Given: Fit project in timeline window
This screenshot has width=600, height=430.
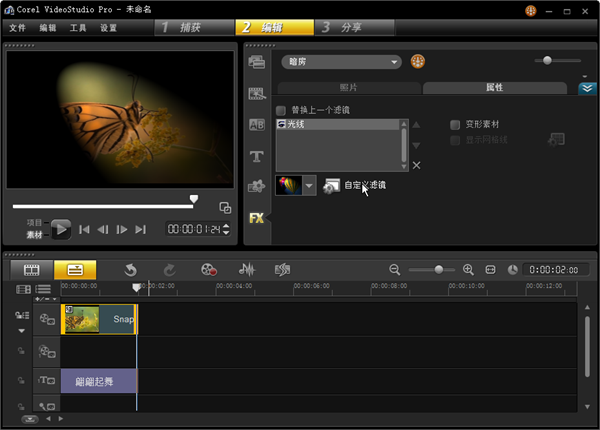Looking at the screenshot, I should (490, 270).
